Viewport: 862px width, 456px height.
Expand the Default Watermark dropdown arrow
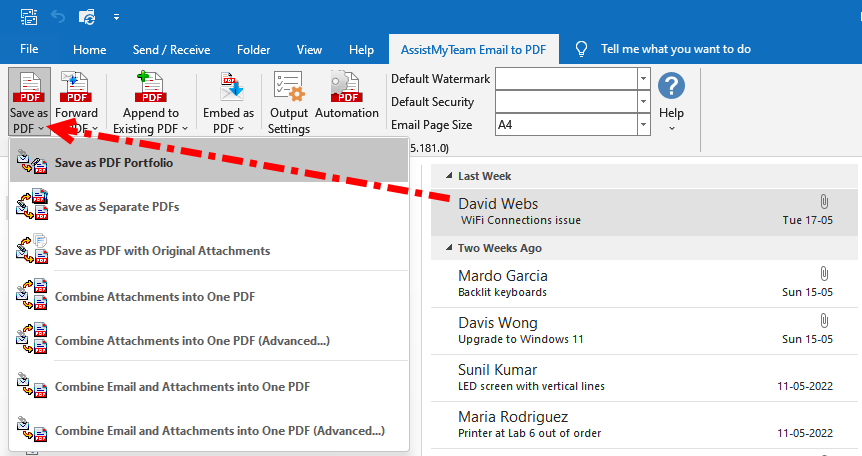[643, 79]
